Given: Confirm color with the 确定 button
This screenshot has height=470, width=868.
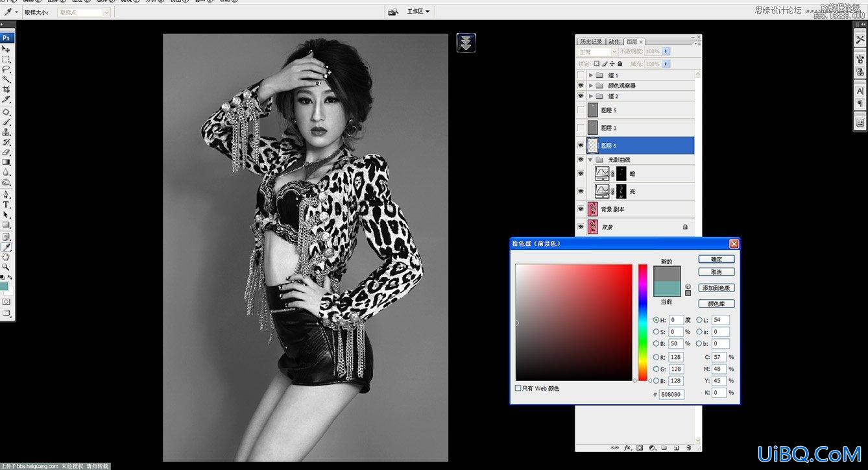Looking at the screenshot, I should [717, 259].
